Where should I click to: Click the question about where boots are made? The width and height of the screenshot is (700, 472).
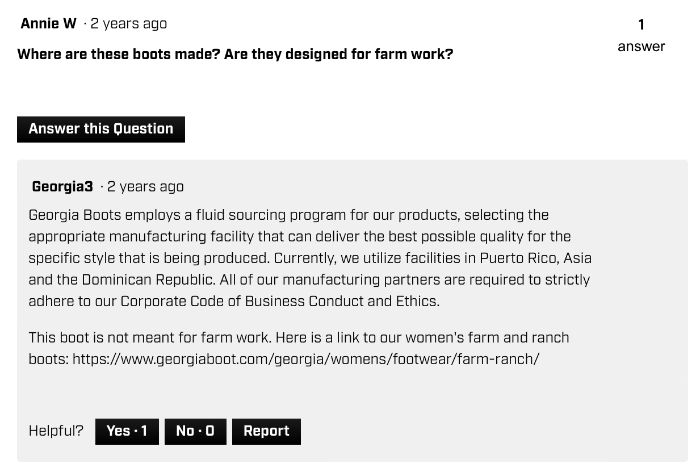click(x=235, y=54)
